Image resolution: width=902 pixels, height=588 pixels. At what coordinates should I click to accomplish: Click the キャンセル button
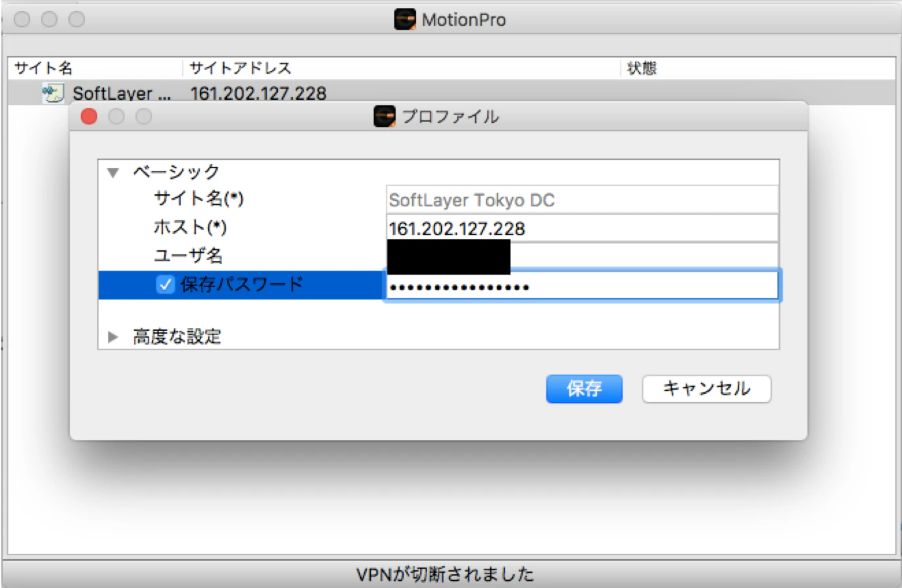(707, 389)
